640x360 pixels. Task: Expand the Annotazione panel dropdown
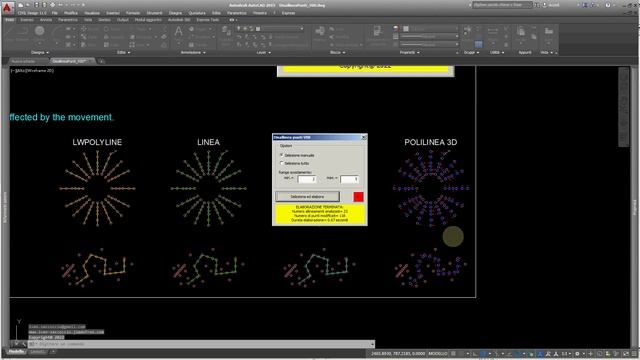[193, 52]
